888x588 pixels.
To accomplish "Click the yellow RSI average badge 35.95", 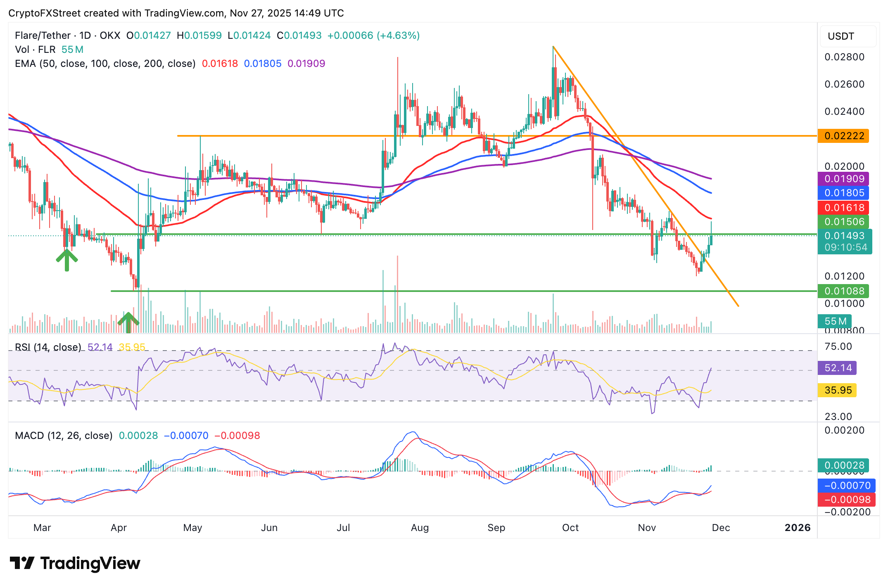I will click(x=837, y=390).
